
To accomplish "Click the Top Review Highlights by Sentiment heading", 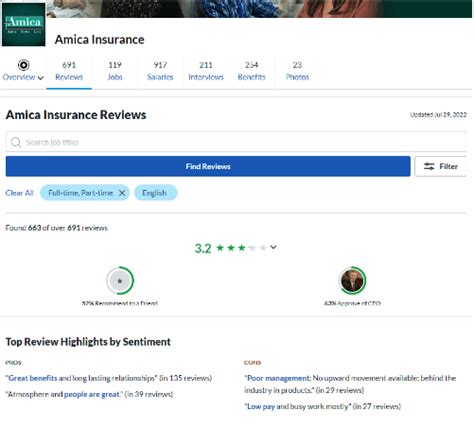I will coord(88,342).
